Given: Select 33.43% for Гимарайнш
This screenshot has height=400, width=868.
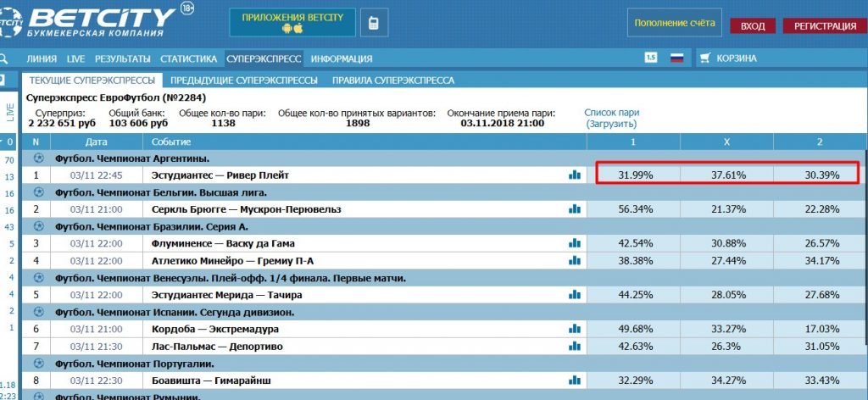Looking at the screenshot, I should [x=821, y=381].
